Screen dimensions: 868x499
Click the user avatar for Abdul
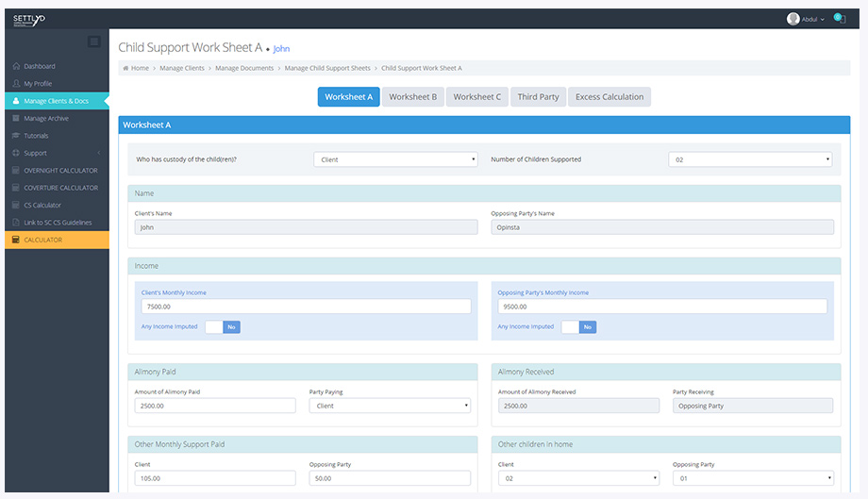tap(793, 19)
